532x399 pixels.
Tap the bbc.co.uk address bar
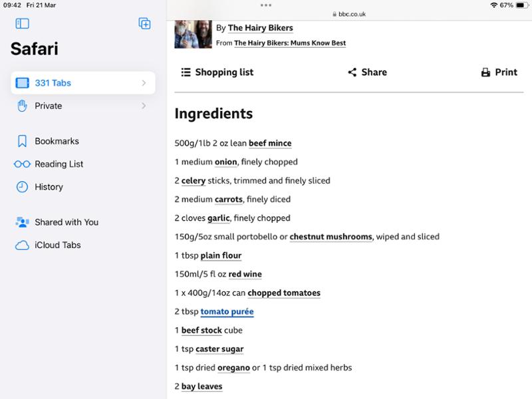349,14
